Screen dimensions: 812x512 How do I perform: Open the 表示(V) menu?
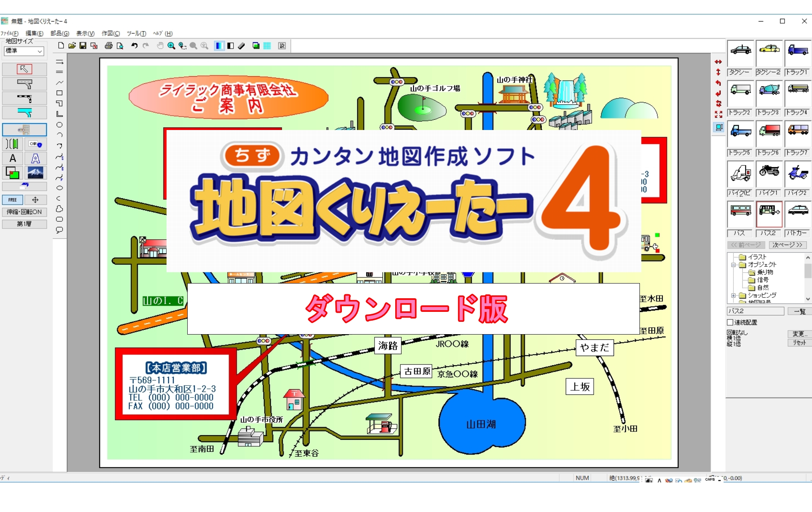pos(85,33)
